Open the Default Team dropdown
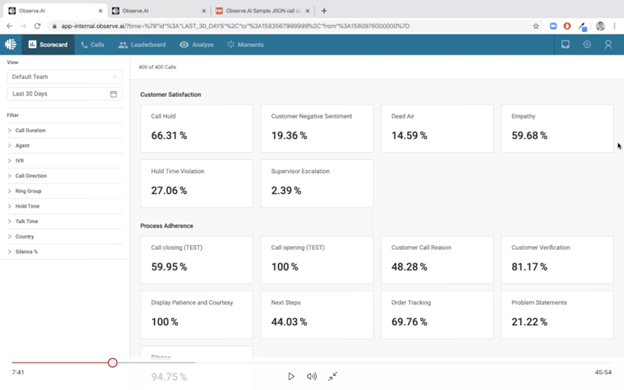This screenshot has width=624, height=390. tap(64, 77)
